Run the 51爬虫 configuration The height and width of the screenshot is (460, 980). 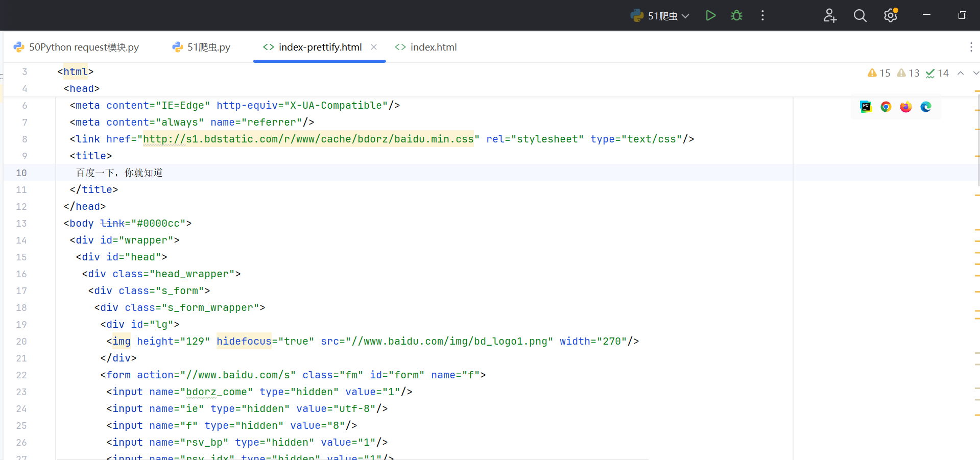point(710,15)
